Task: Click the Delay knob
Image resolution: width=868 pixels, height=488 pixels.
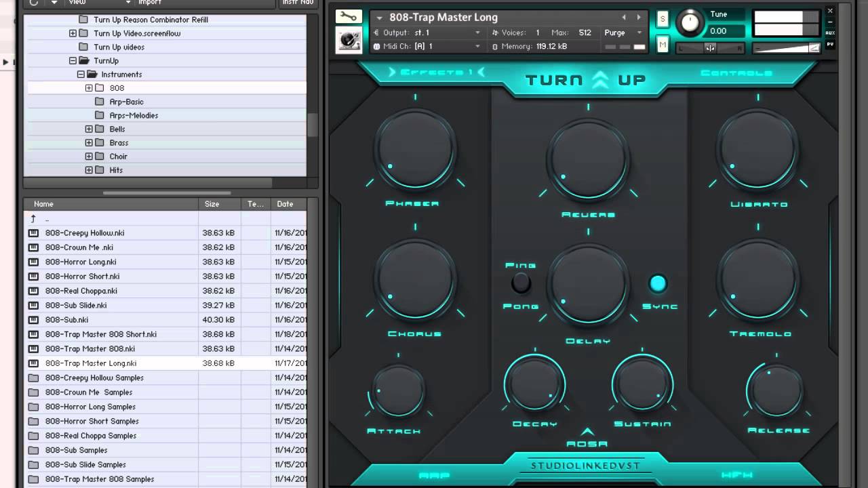Action: 588,285
